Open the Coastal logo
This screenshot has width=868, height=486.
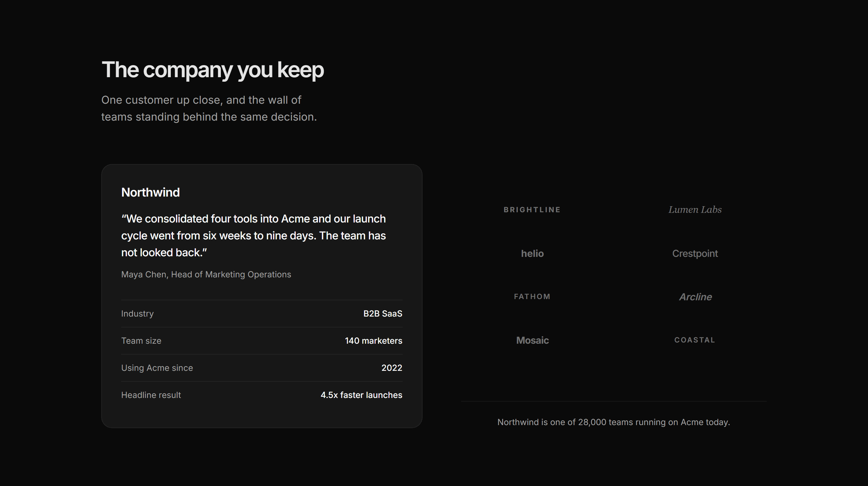[694, 340]
